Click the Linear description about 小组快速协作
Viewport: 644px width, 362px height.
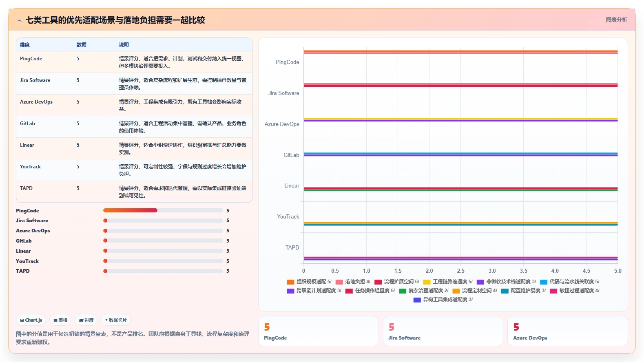click(183, 149)
